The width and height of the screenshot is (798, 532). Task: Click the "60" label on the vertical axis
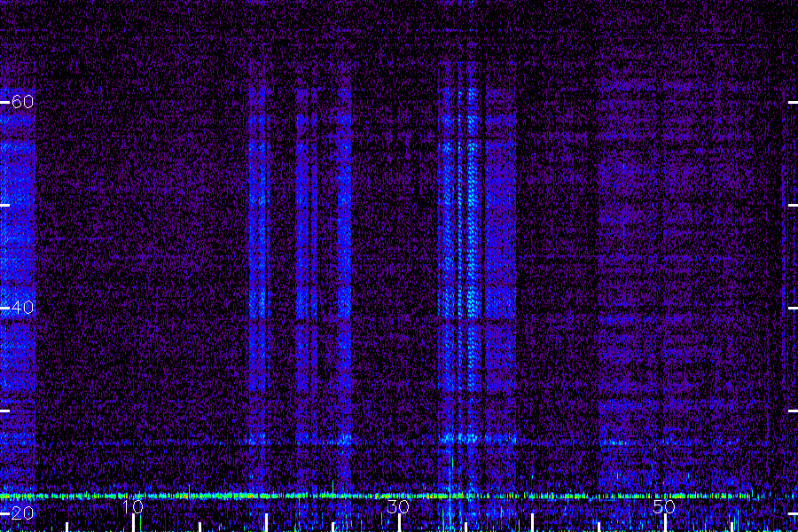click(22, 102)
